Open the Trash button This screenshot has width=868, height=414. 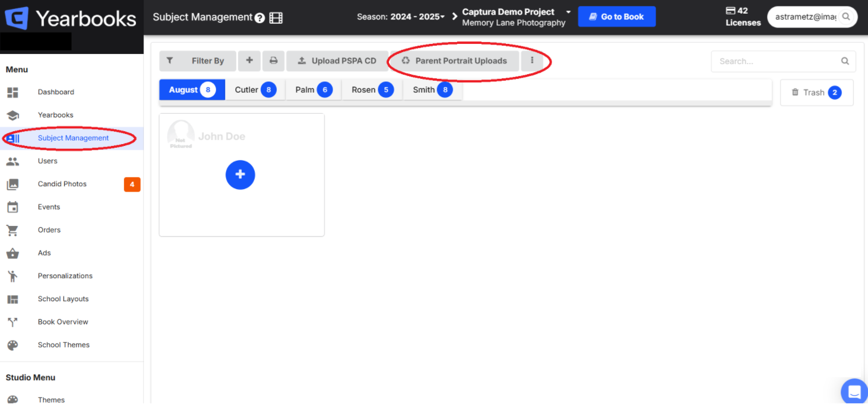pos(816,93)
